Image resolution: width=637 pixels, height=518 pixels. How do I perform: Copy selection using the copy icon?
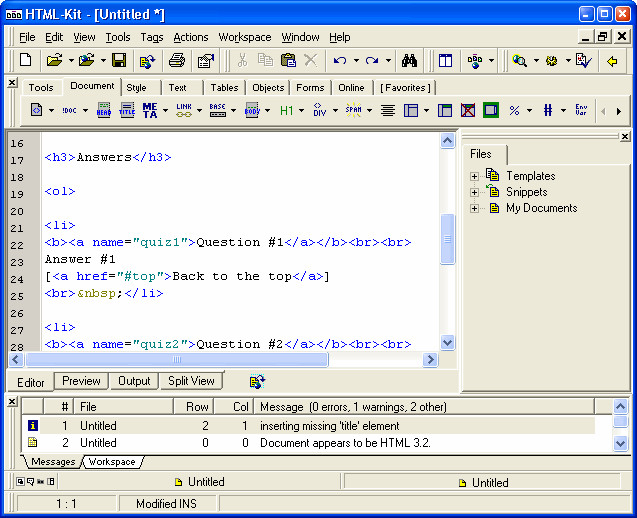coord(265,60)
